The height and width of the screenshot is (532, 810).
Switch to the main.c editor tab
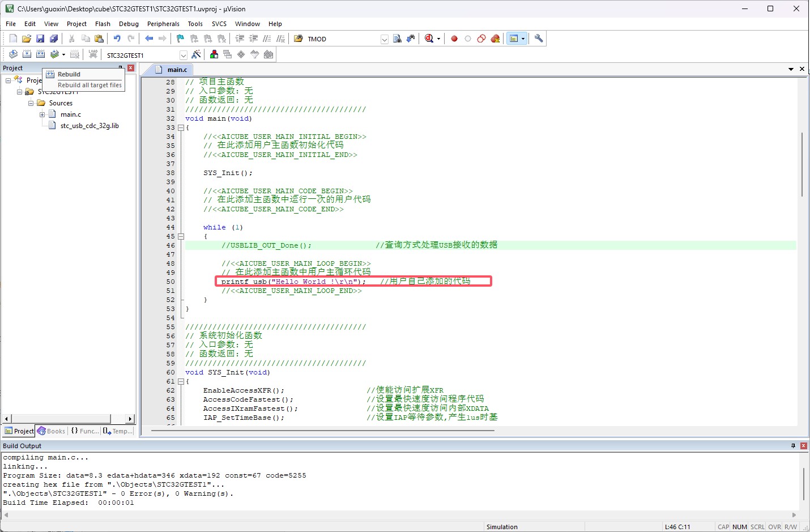pyautogui.click(x=172, y=69)
